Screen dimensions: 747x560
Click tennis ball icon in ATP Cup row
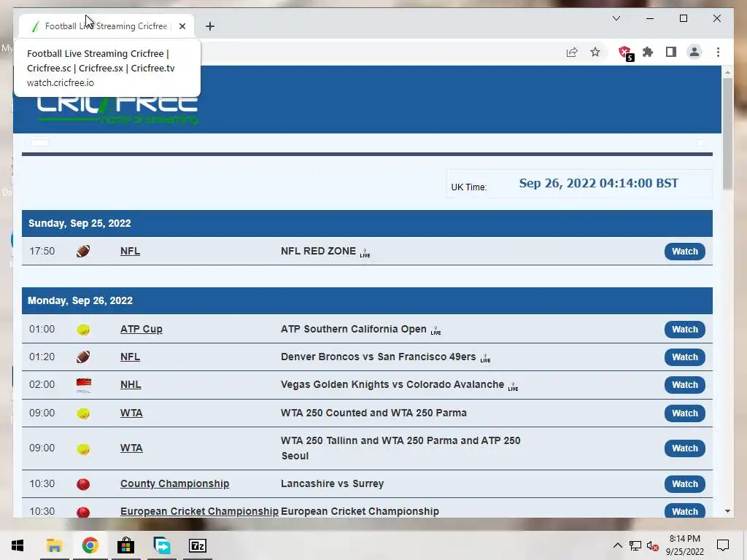tap(83, 330)
